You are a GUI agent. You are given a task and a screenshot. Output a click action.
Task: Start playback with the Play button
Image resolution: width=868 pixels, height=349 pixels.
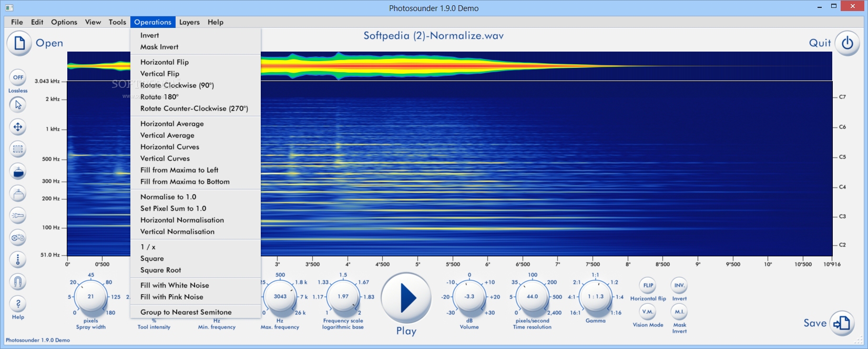click(x=406, y=298)
